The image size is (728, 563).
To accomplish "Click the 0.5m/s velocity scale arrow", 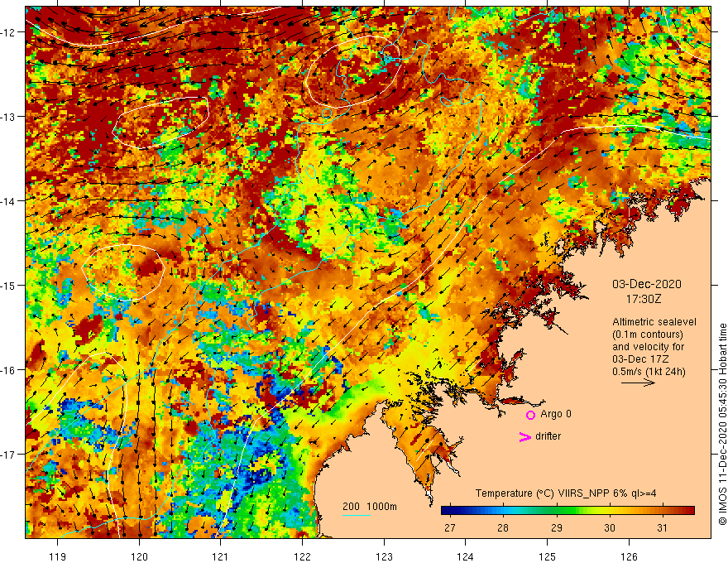I will (x=638, y=383).
